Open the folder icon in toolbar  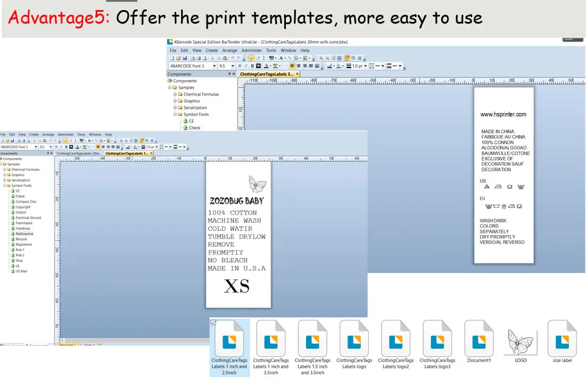click(x=178, y=58)
